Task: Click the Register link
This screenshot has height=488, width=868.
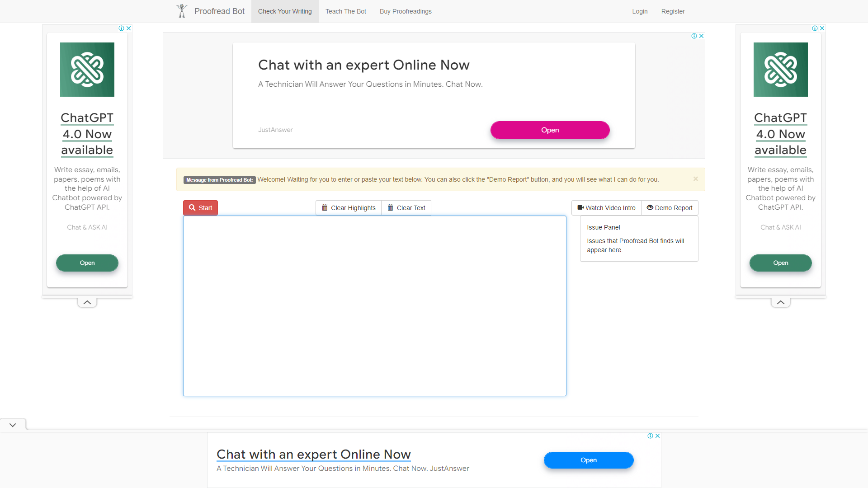Action: click(x=673, y=11)
